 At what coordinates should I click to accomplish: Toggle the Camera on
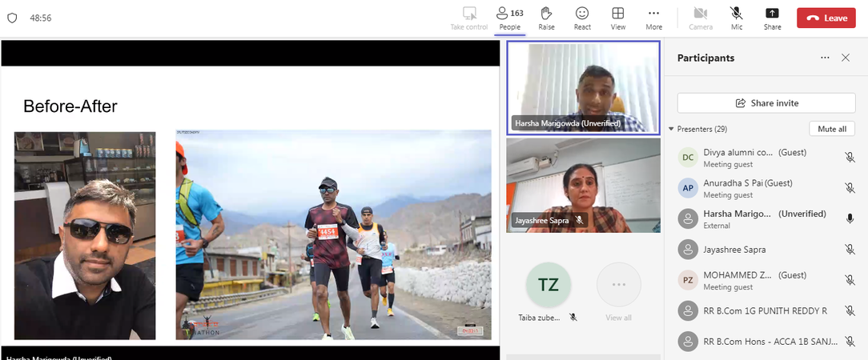coord(701,18)
